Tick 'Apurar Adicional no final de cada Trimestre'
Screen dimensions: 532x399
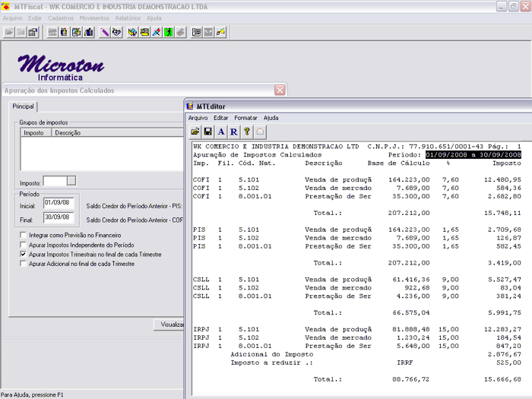22,264
